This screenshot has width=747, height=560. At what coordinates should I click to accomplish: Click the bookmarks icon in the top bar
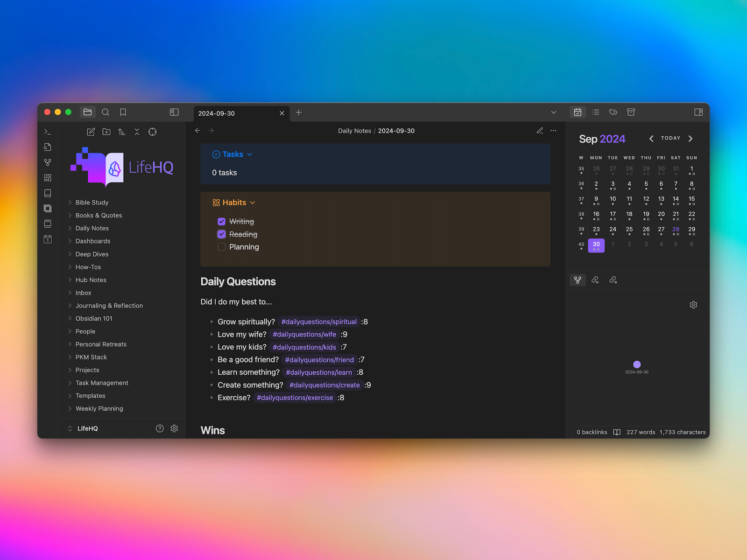123,112
